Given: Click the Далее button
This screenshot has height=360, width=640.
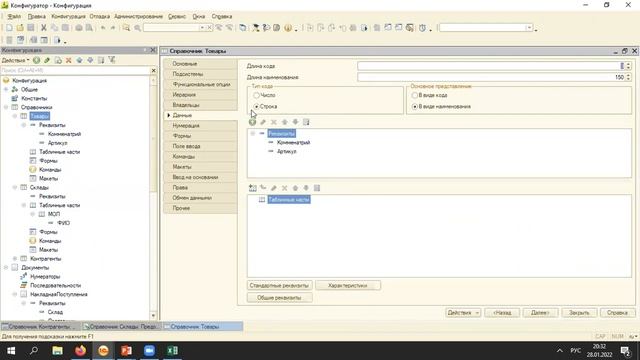Looking at the screenshot, I should coord(540,313).
